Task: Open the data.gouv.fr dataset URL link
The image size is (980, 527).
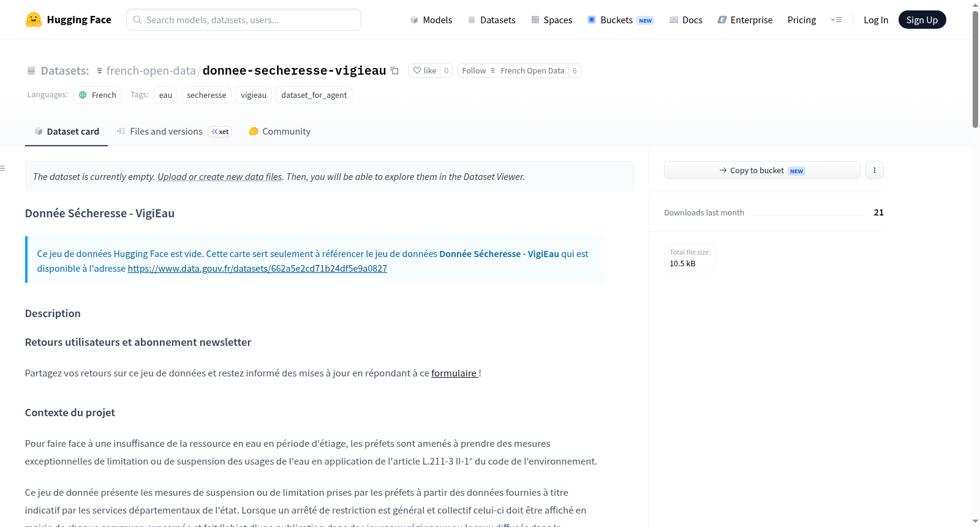Action: (x=257, y=268)
